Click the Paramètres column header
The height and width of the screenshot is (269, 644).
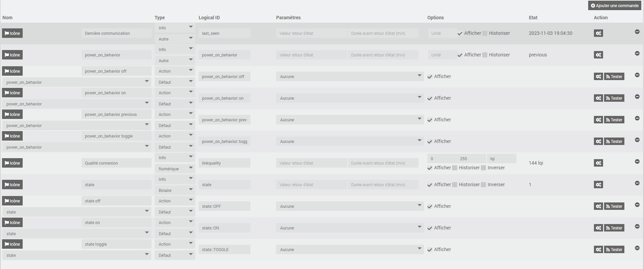pyautogui.click(x=288, y=18)
